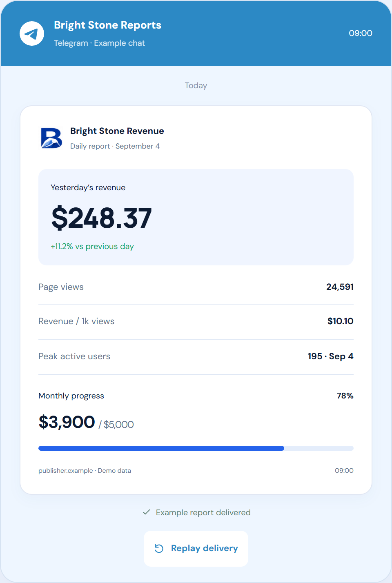
Task: Click the Monthly progress label
Action: coord(71,396)
